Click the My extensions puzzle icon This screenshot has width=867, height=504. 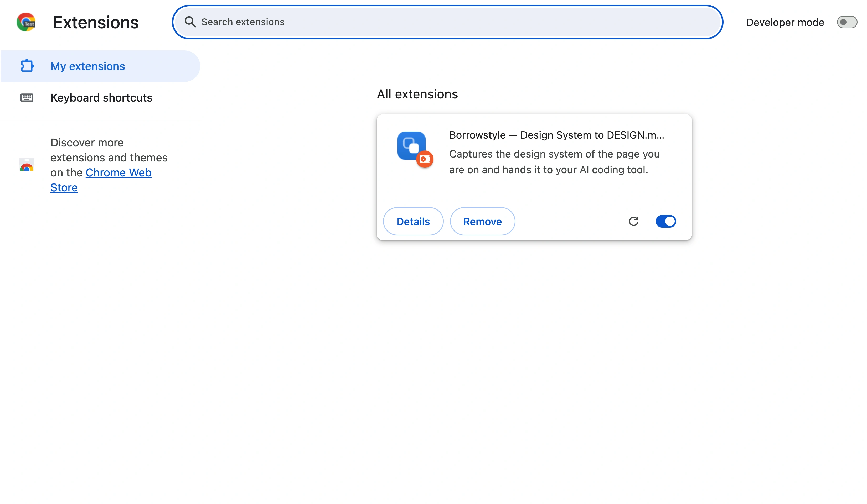pos(27,66)
